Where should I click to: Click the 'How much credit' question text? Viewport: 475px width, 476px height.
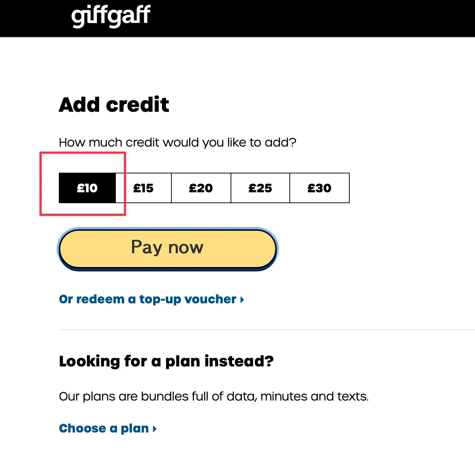point(177,143)
